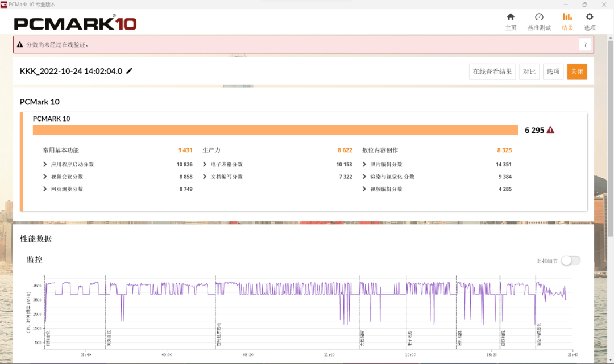This screenshot has height=364, width=614.
Task: Click the 选项 button beside 对比
Action: (553, 72)
